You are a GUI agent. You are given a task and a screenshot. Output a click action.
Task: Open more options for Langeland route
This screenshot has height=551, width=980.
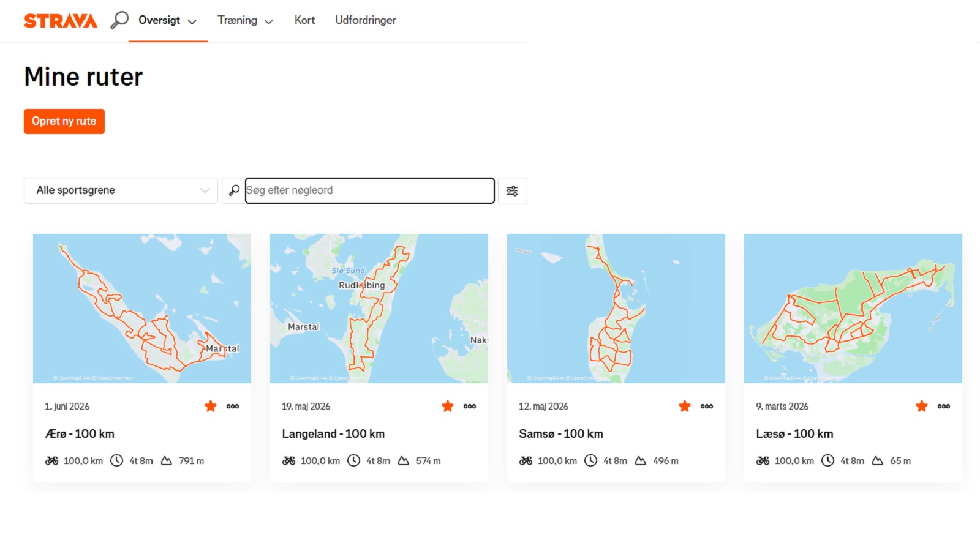[470, 407]
